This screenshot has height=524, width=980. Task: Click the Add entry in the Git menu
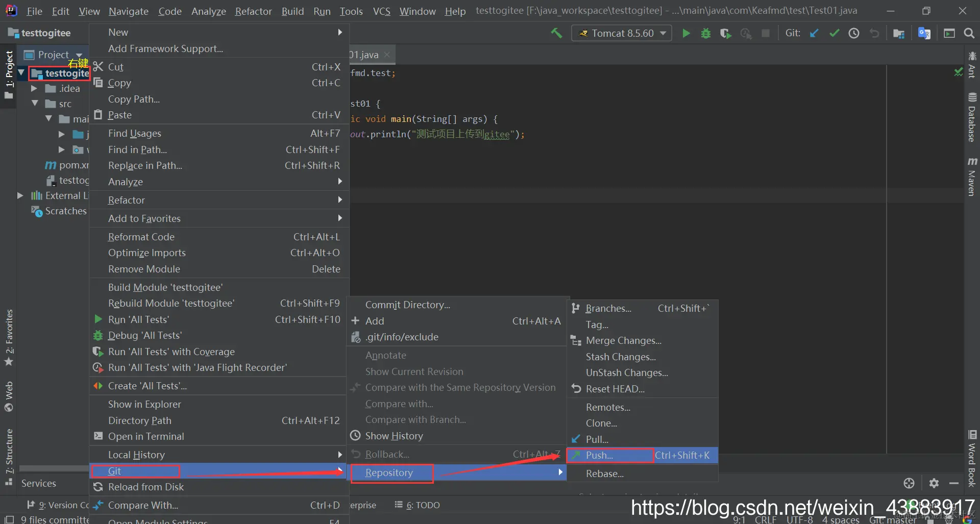457,321
